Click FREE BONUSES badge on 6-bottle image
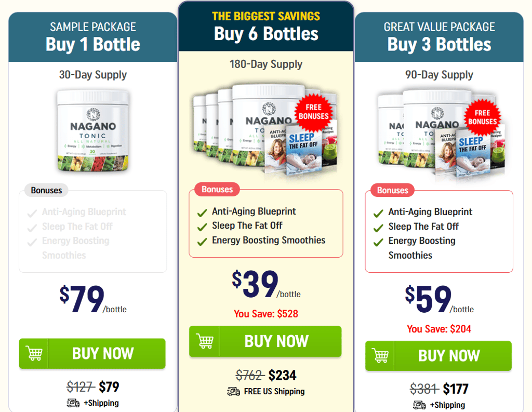 tap(313, 112)
